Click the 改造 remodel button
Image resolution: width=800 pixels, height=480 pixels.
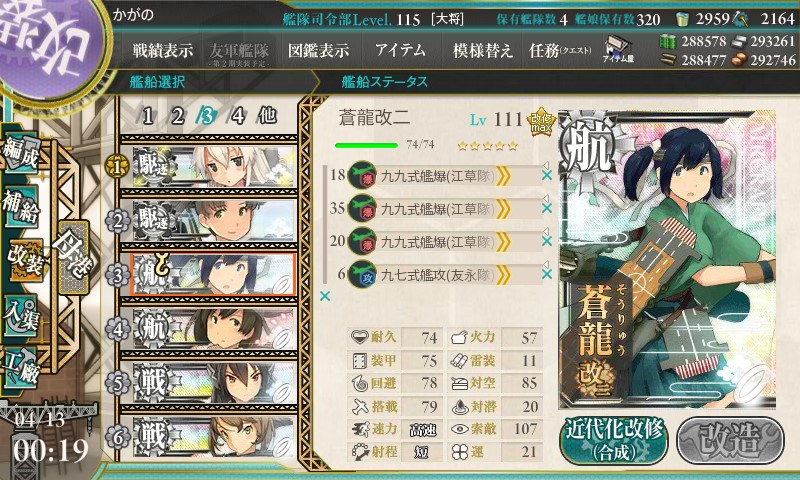[730, 440]
